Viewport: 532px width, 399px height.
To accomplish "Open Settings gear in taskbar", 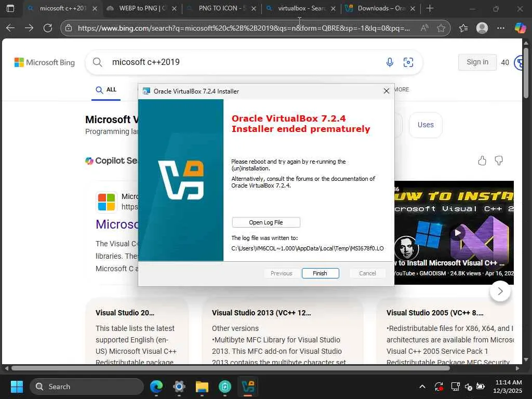I will click(179, 387).
